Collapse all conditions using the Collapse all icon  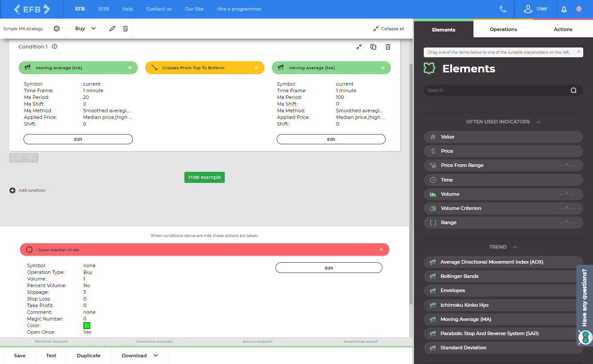pos(375,28)
